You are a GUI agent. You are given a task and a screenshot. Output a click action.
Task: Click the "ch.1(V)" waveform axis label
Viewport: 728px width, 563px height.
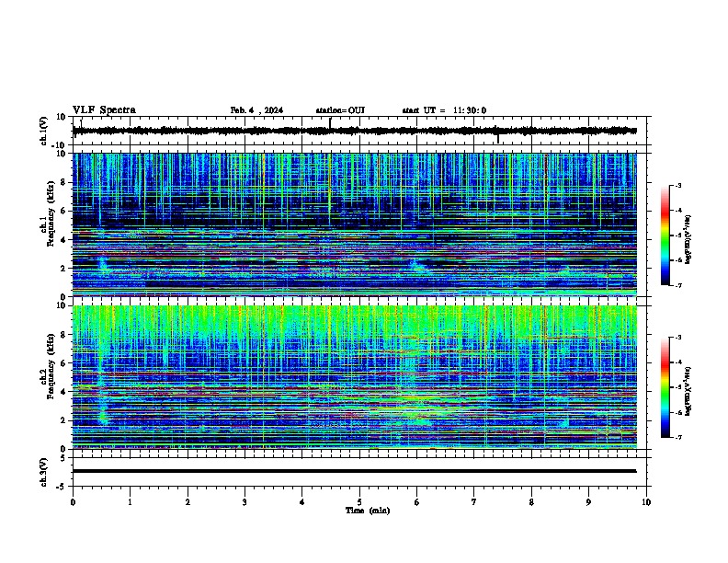pos(44,131)
